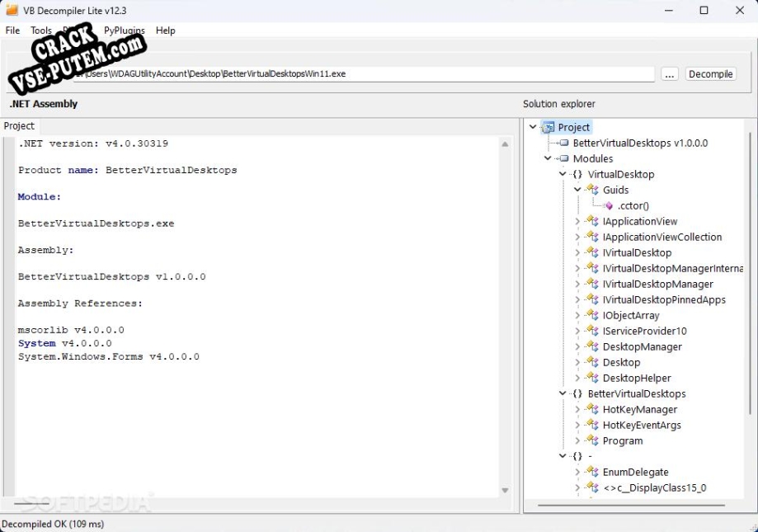Image resolution: width=758 pixels, height=532 pixels.
Task: Click the BetterVirtualDesktops v1.0.0.0 assembly icon
Action: point(563,143)
